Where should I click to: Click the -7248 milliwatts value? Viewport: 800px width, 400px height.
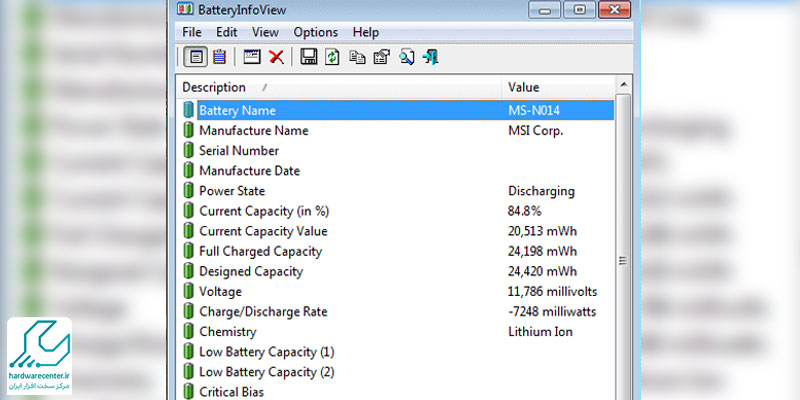(552, 312)
